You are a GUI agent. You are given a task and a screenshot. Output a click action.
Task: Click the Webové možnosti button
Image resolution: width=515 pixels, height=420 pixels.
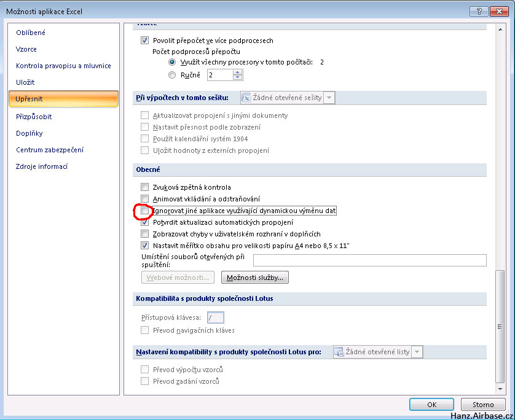pyautogui.click(x=178, y=278)
